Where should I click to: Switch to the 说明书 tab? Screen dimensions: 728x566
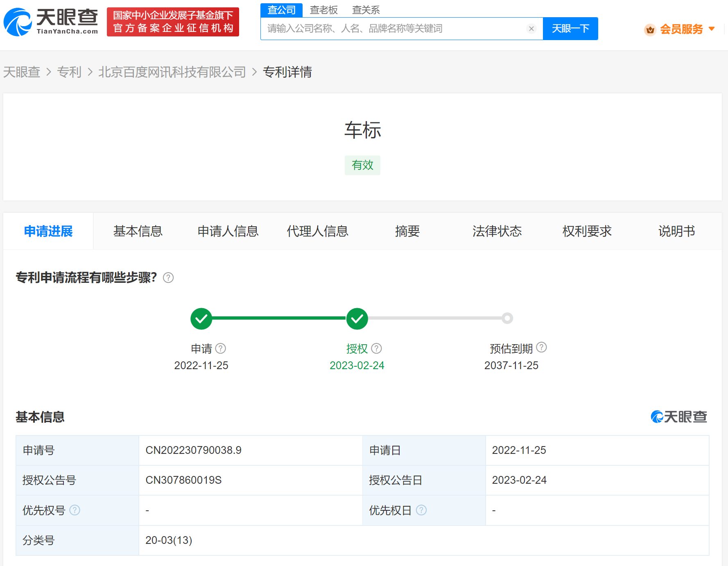(676, 231)
